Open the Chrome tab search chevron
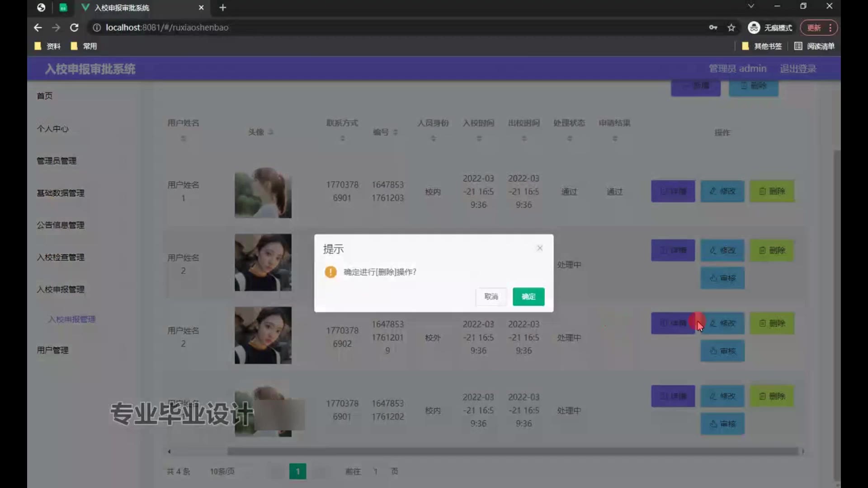Image resolution: width=868 pixels, height=488 pixels. (750, 6)
